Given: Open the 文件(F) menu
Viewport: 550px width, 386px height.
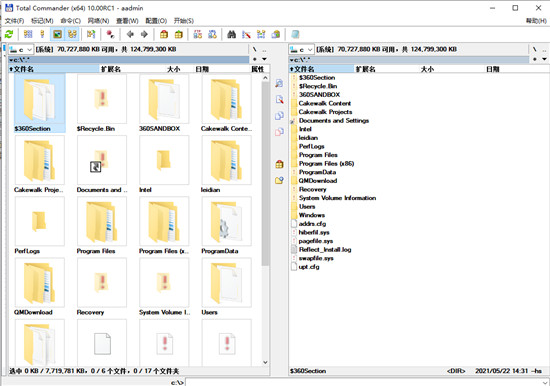Looking at the screenshot, I should pyautogui.click(x=14, y=21).
